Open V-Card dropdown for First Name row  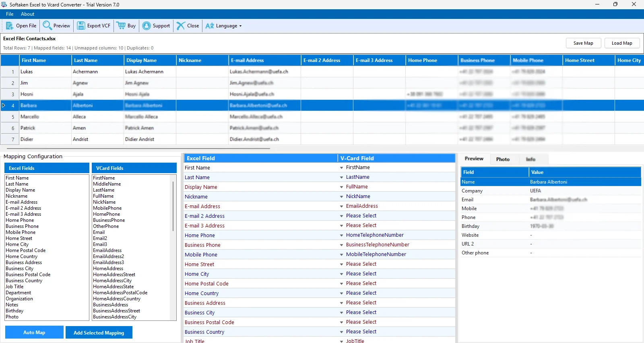click(x=341, y=168)
